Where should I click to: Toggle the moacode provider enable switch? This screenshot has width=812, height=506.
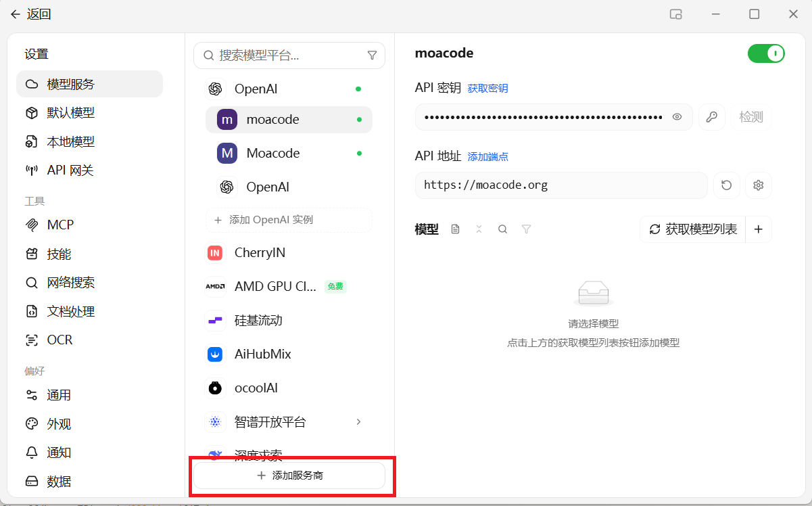click(x=766, y=53)
